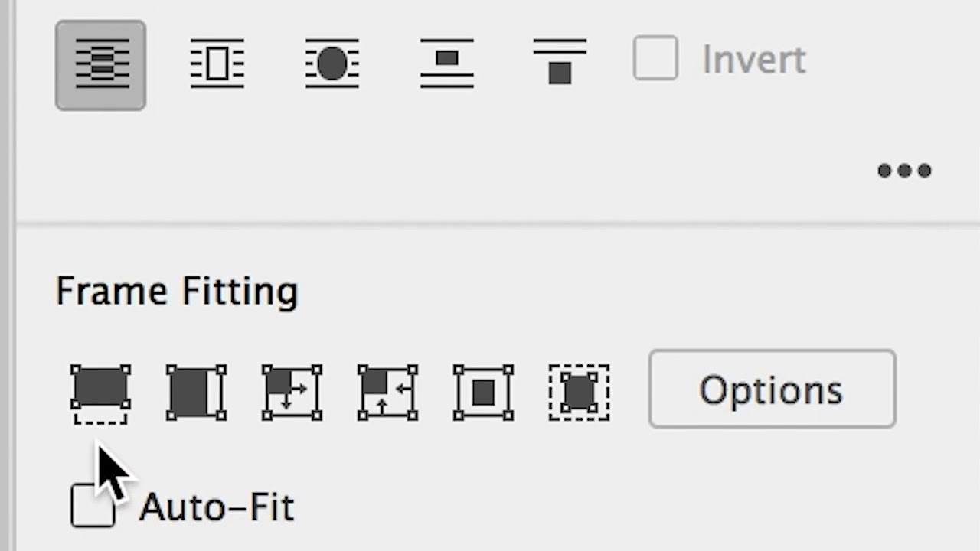Click the Auto-Fit label text
This screenshot has width=980, height=551.
pos(217,507)
